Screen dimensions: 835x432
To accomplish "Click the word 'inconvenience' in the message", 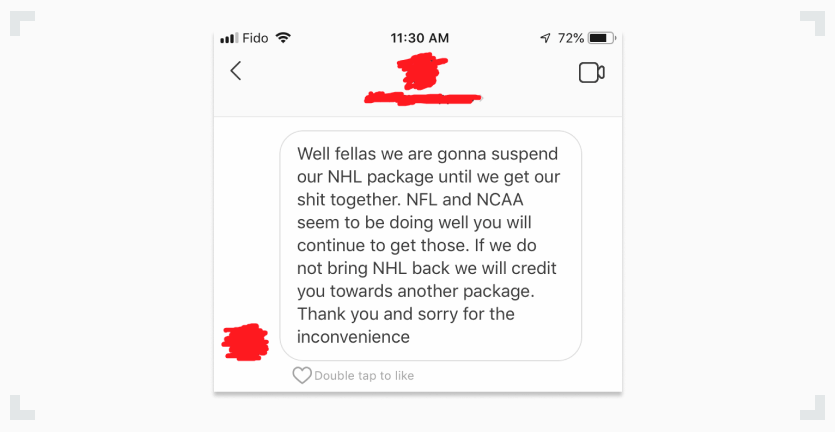I will (x=354, y=337).
